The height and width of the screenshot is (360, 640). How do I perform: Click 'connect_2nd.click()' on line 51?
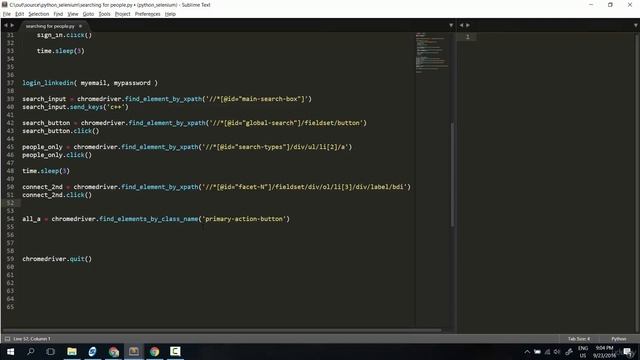(57, 195)
